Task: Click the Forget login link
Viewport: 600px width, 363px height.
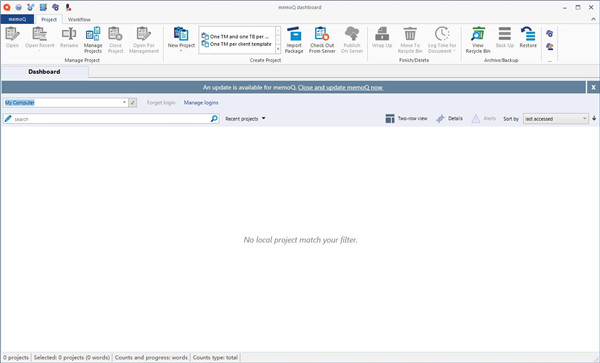Action: coord(161,103)
